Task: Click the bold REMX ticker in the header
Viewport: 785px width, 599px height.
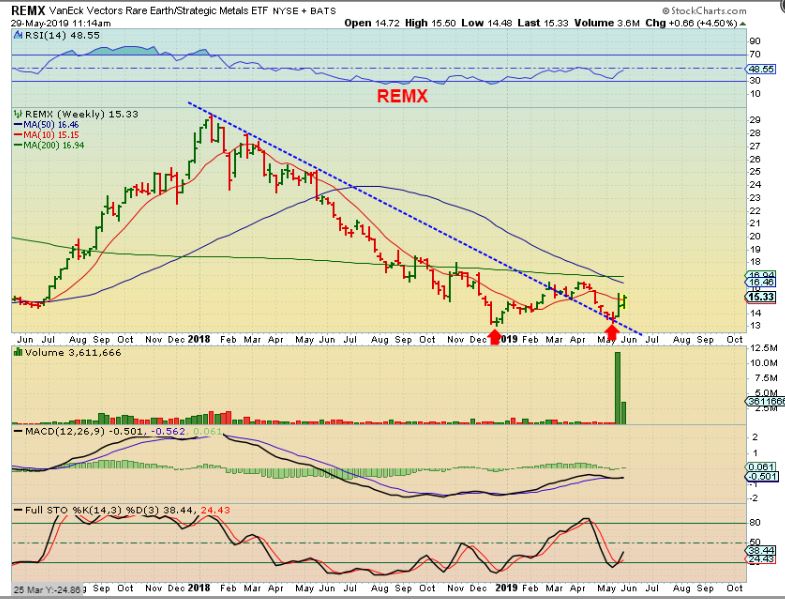Action: [x=28, y=11]
